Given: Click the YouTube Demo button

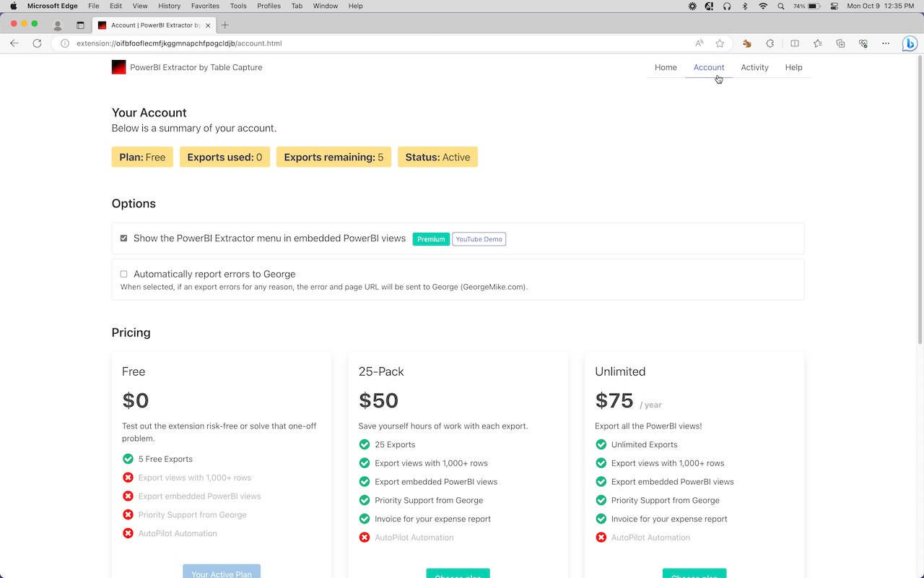Looking at the screenshot, I should click(479, 239).
